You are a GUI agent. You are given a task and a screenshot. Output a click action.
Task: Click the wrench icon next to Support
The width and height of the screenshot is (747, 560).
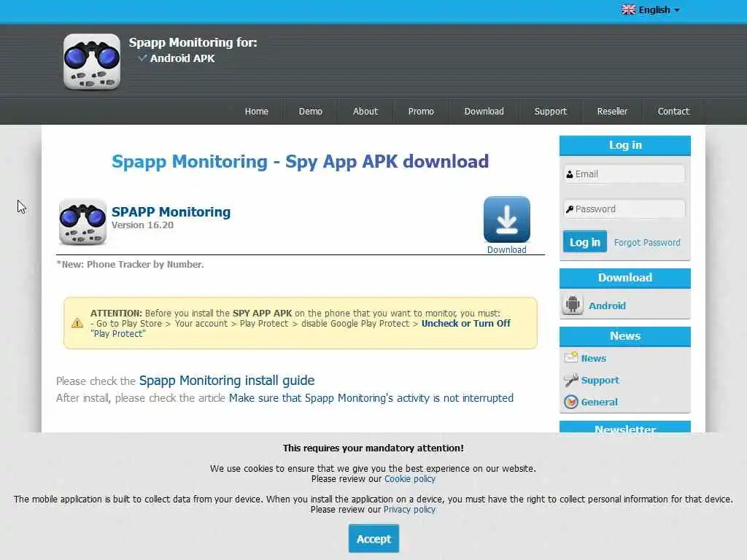point(570,379)
